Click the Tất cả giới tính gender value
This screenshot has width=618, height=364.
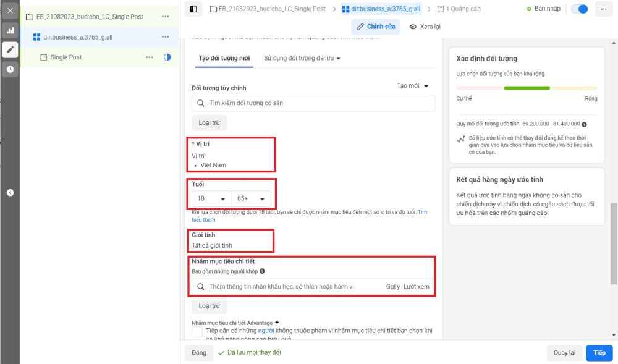211,245
